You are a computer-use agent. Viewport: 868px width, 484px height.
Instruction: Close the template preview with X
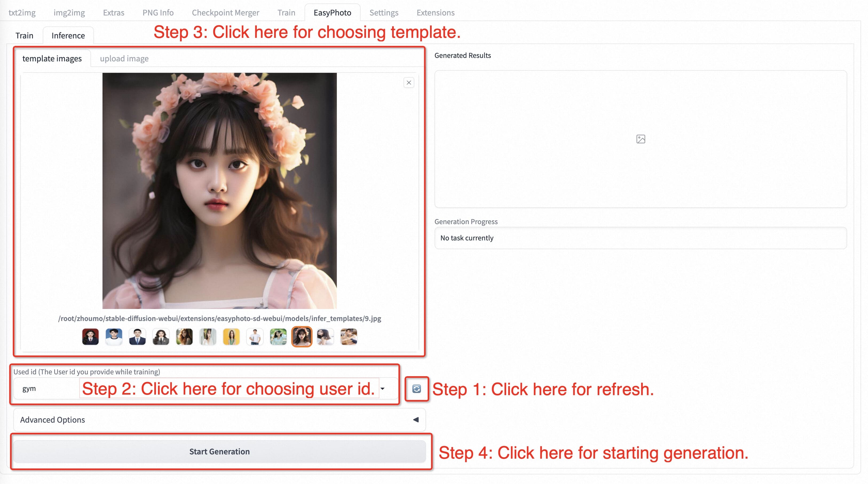409,82
